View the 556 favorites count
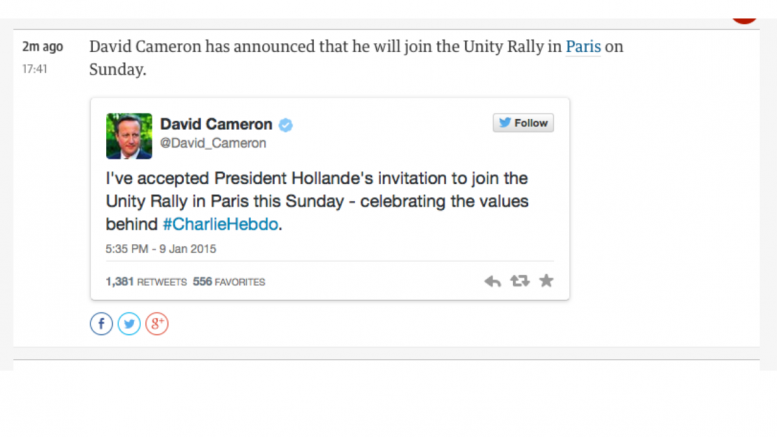The image size is (777, 437). coord(229,282)
